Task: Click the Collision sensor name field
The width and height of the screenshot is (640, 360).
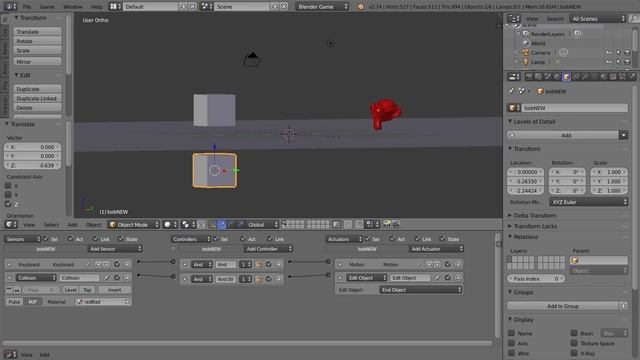Action: click(x=80, y=278)
